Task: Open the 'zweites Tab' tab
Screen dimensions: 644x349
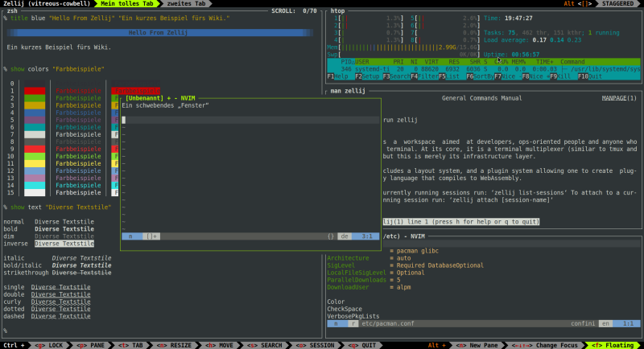Action: pos(185,4)
